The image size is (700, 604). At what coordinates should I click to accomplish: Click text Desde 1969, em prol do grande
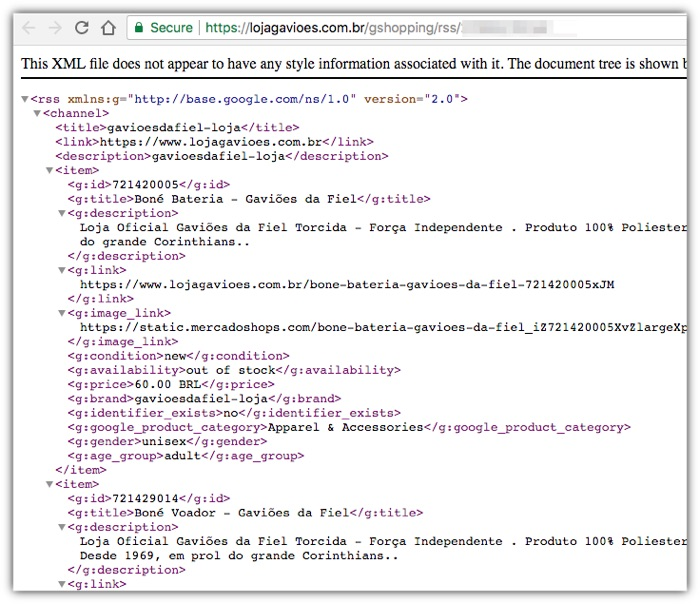189,556
